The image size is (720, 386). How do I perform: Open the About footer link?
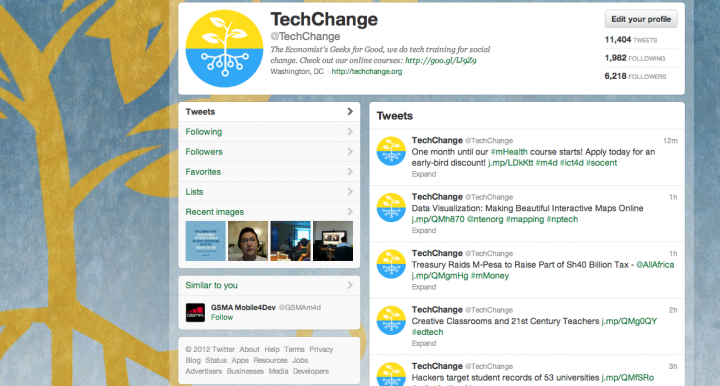(x=249, y=349)
